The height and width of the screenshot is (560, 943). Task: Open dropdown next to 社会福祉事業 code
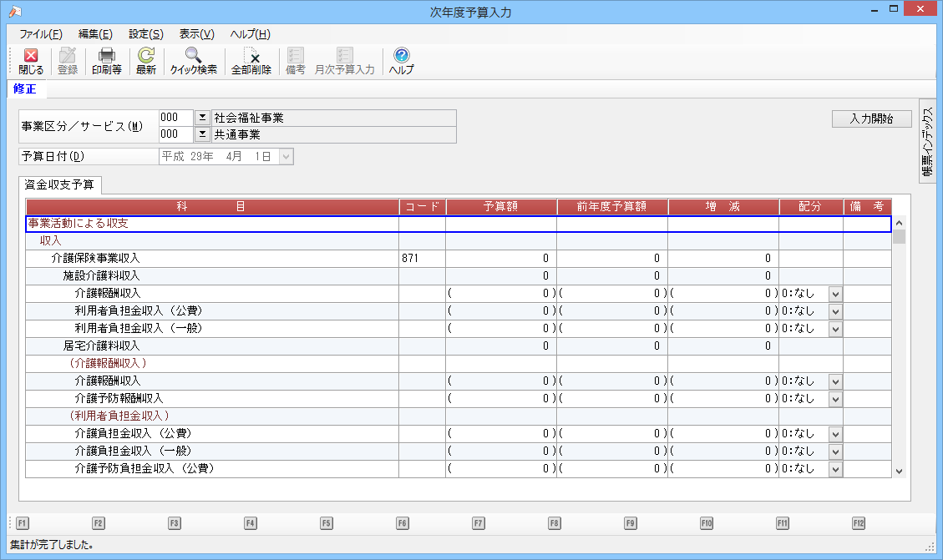pyautogui.click(x=202, y=118)
